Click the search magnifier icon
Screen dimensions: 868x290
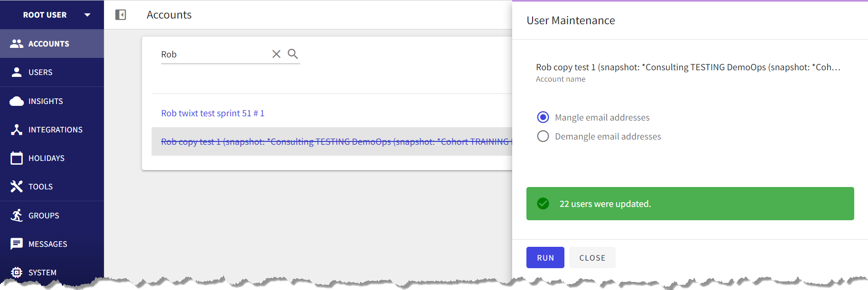coord(293,54)
